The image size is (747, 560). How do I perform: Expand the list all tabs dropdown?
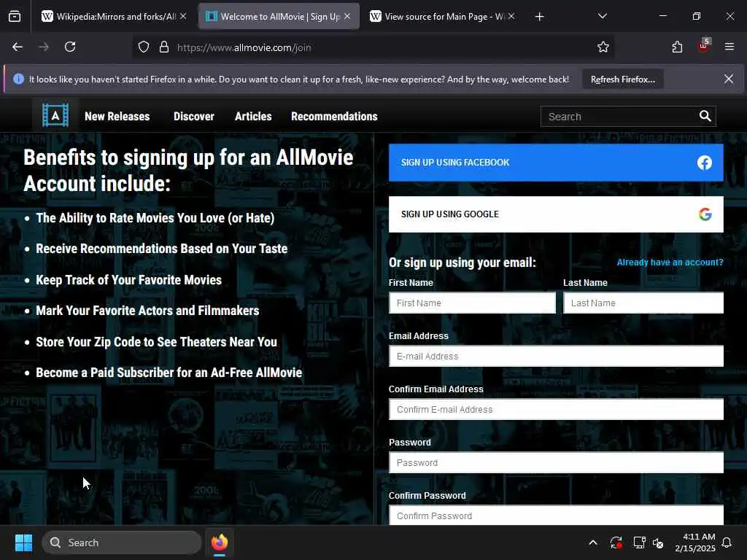pyautogui.click(x=602, y=16)
